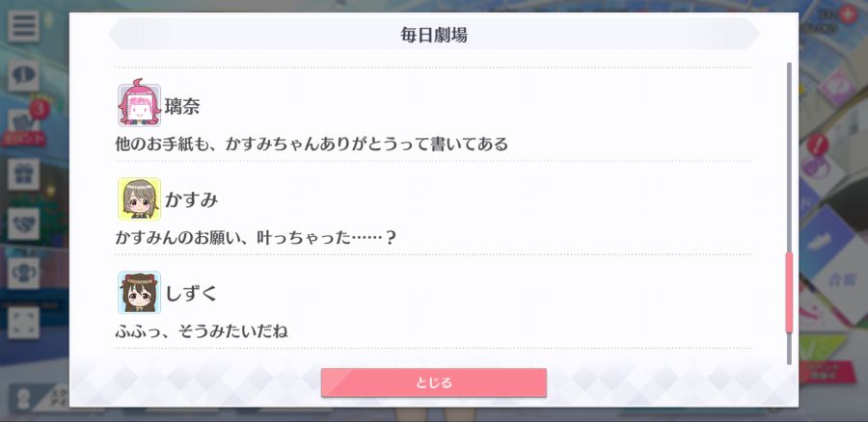Select Rina's line about かすみちゃんありがとう
The width and height of the screenshot is (868, 422).
312,145
